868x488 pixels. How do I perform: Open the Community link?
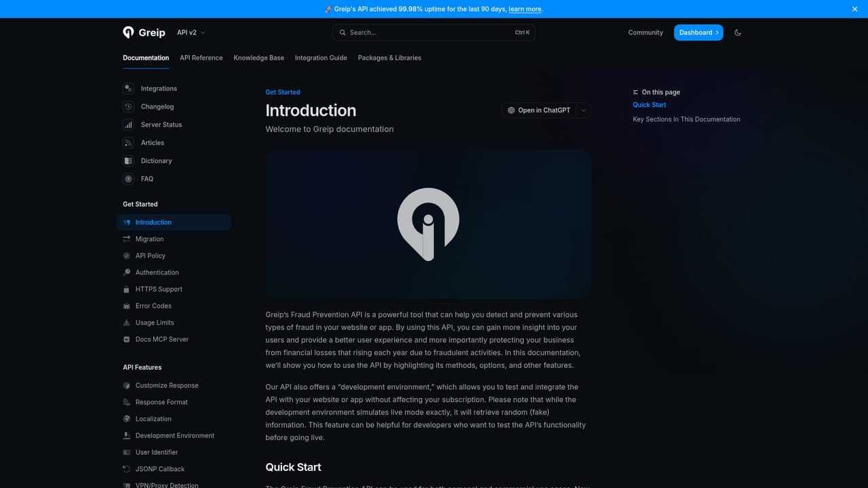[x=646, y=33]
